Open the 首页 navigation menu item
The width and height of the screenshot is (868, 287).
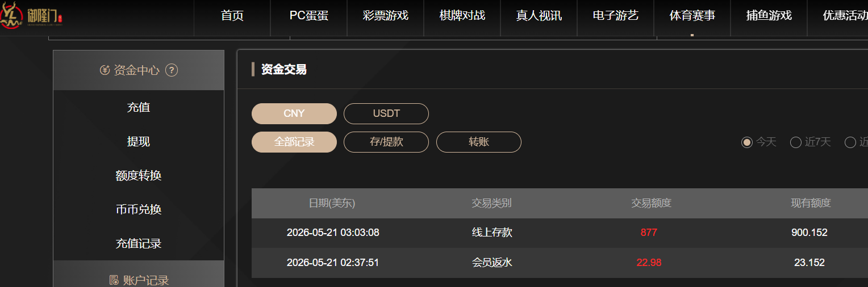click(x=232, y=16)
